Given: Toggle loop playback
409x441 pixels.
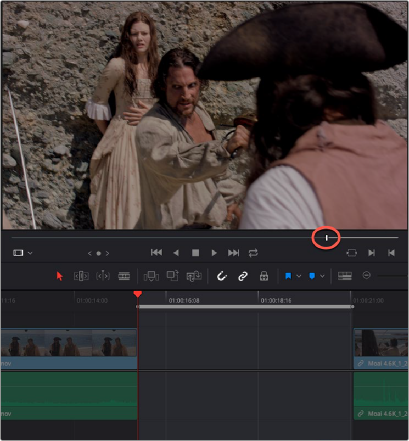Looking at the screenshot, I should coord(253,253).
